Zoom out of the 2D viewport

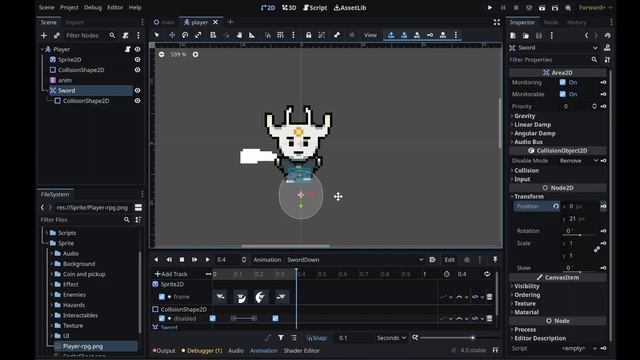click(162, 54)
